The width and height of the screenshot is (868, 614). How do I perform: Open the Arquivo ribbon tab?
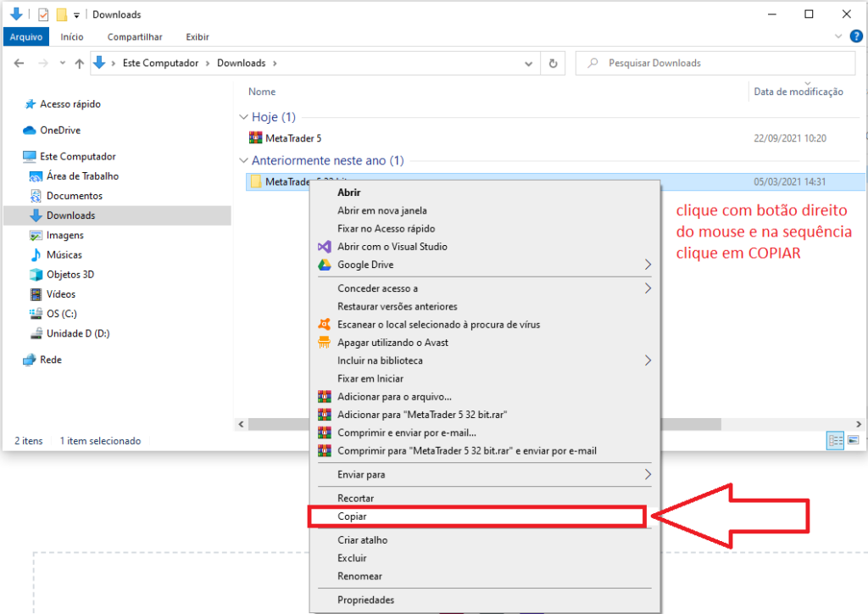(25, 36)
